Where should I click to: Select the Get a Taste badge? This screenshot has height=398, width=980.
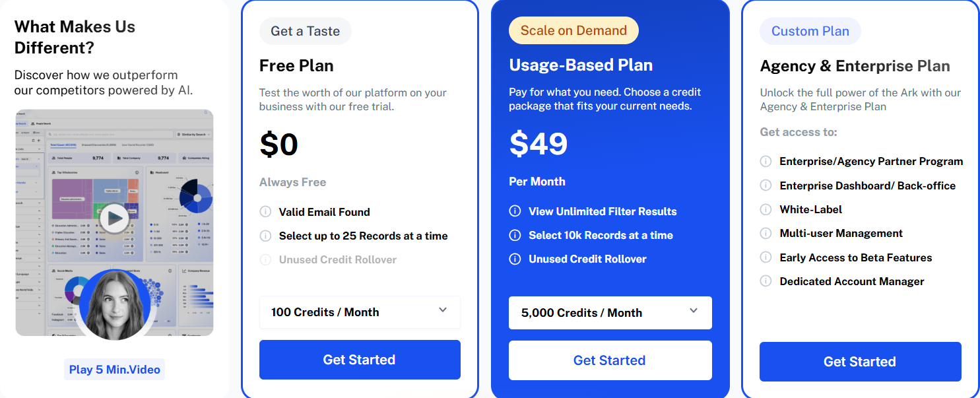pyautogui.click(x=305, y=30)
